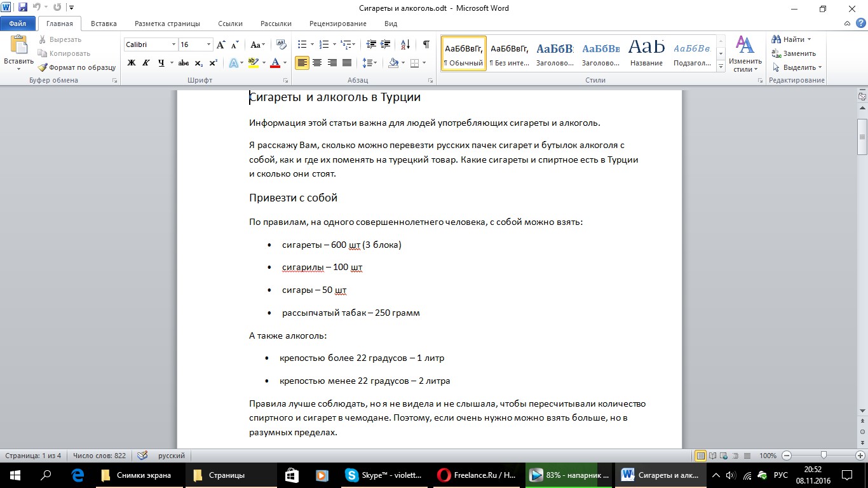This screenshot has height=488, width=868.
Task: Apply the text highlight color
Action: click(253, 63)
